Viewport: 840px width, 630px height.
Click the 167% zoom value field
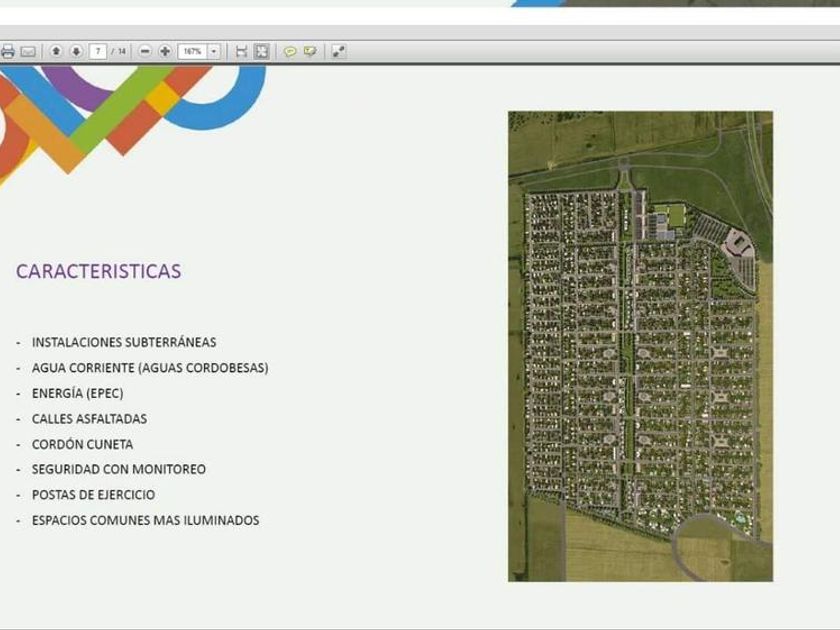click(x=192, y=51)
